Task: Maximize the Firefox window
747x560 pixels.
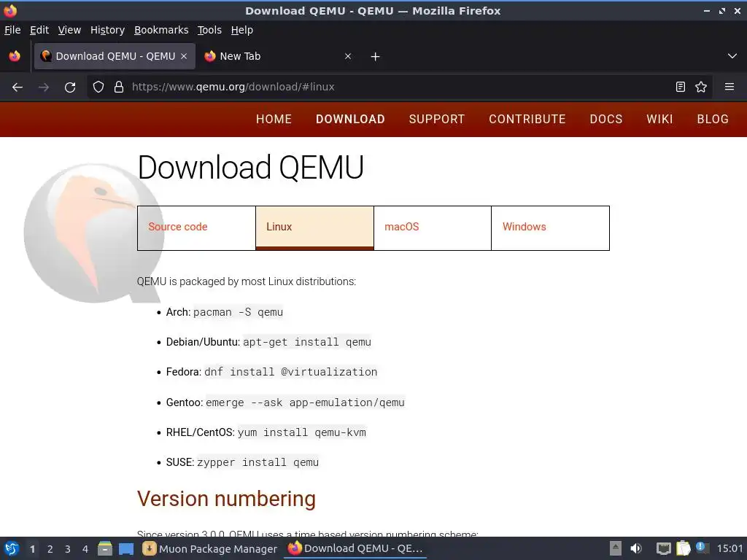Action: (x=722, y=10)
